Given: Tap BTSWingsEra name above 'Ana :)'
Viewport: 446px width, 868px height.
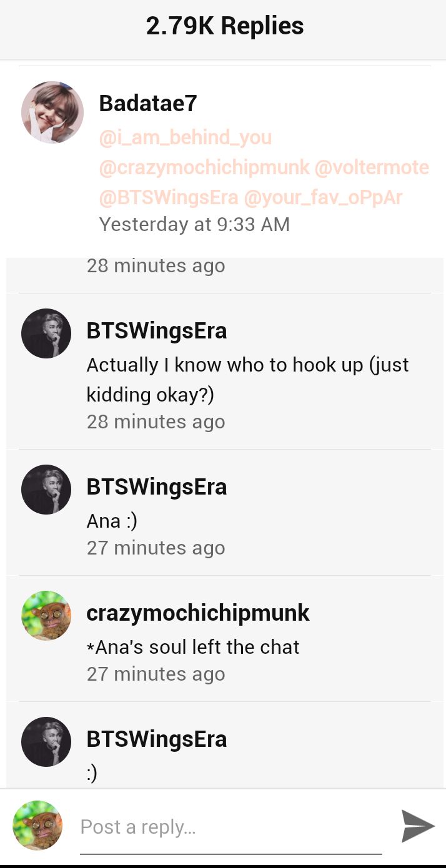Looking at the screenshot, I should [x=157, y=487].
